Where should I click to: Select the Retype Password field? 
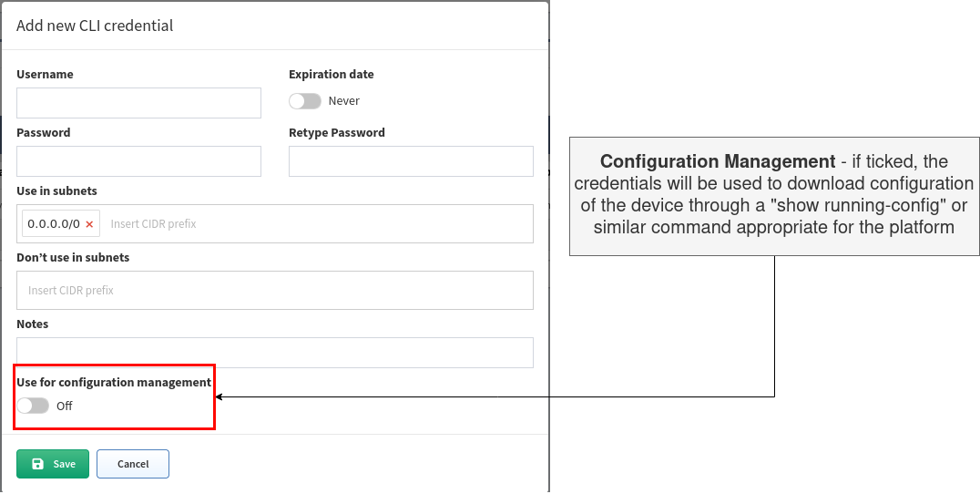click(x=411, y=161)
